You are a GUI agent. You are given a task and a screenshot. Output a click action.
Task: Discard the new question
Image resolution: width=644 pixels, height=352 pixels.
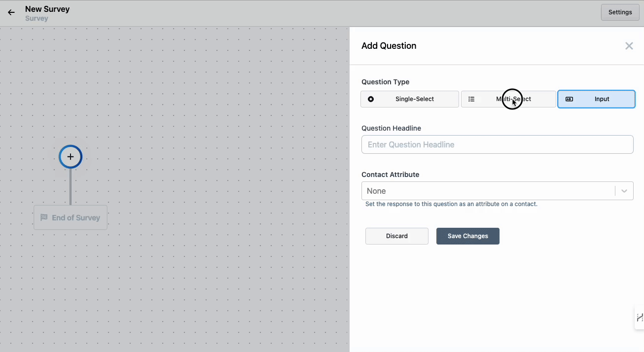(x=396, y=236)
